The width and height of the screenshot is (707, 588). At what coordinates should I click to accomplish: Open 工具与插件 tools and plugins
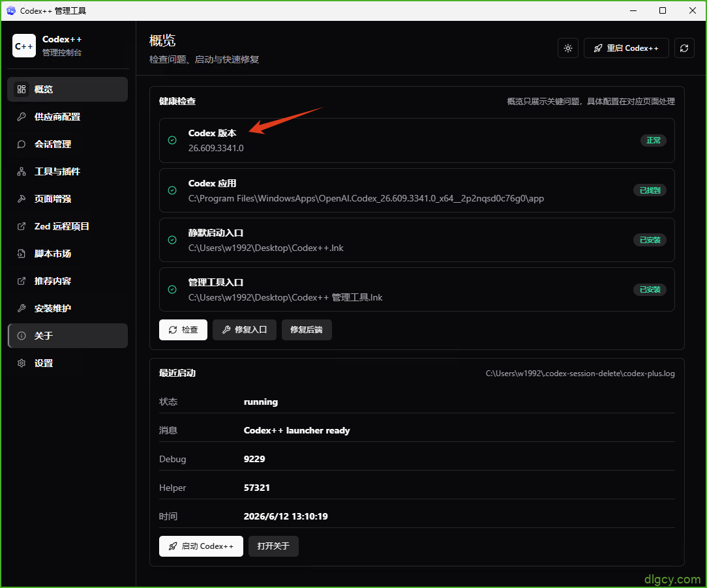pos(68,171)
